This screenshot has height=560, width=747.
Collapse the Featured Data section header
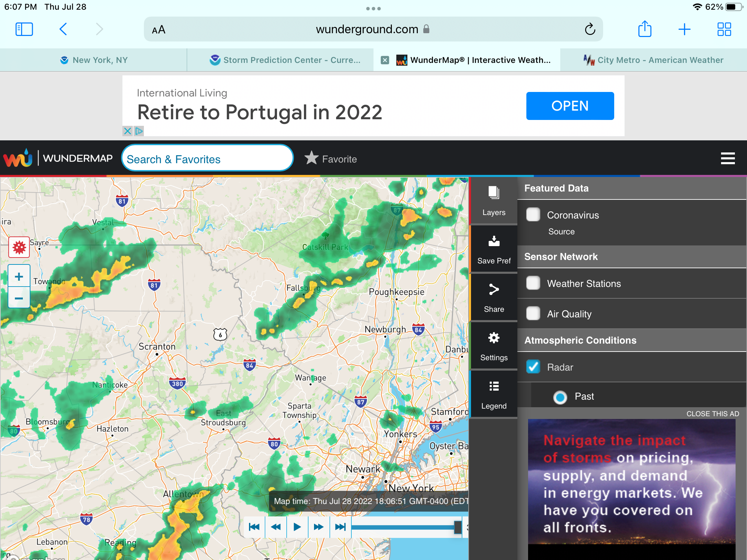pos(631,188)
